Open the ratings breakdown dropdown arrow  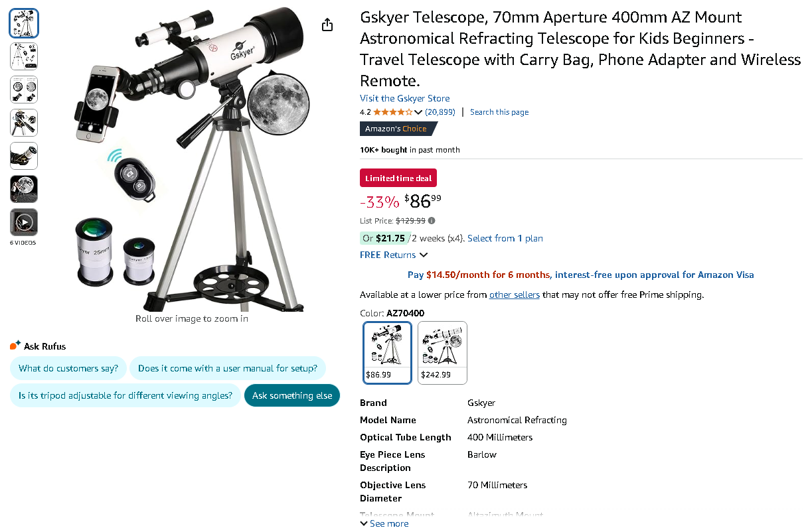418,111
